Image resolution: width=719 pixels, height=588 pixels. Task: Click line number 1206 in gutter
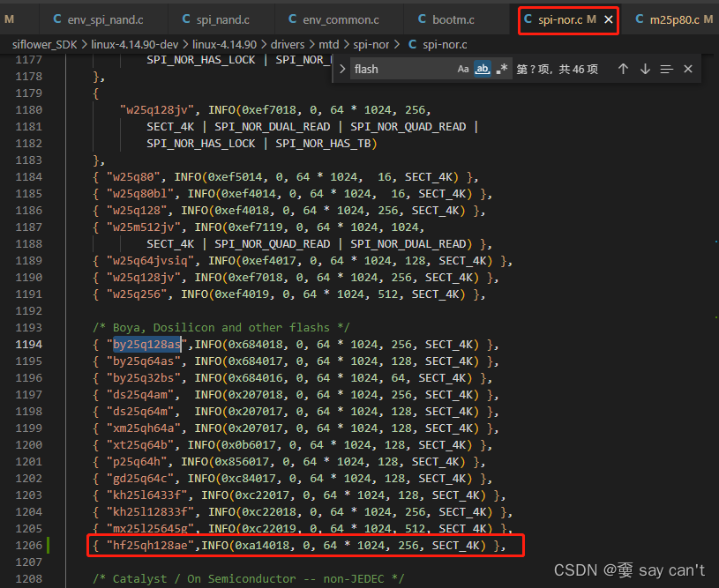[x=28, y=546]
